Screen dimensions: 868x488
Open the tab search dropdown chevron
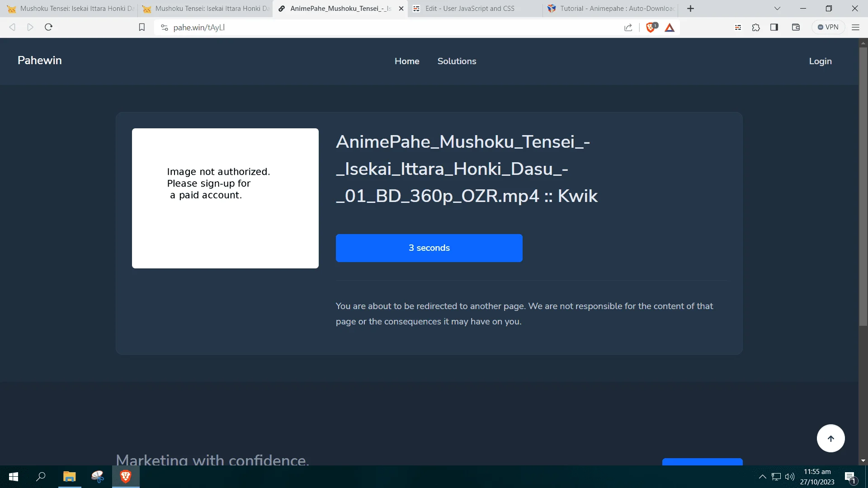click(777, 9)
